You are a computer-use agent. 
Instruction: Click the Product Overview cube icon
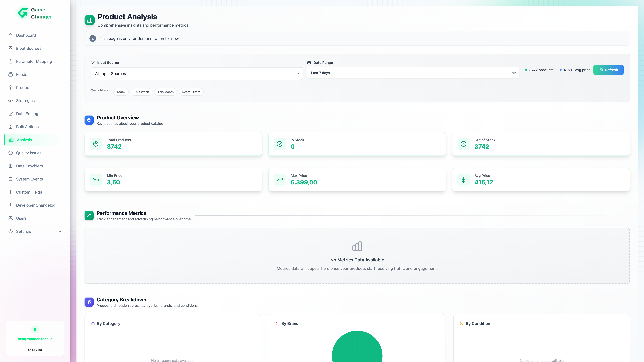(x=89, y=120)
